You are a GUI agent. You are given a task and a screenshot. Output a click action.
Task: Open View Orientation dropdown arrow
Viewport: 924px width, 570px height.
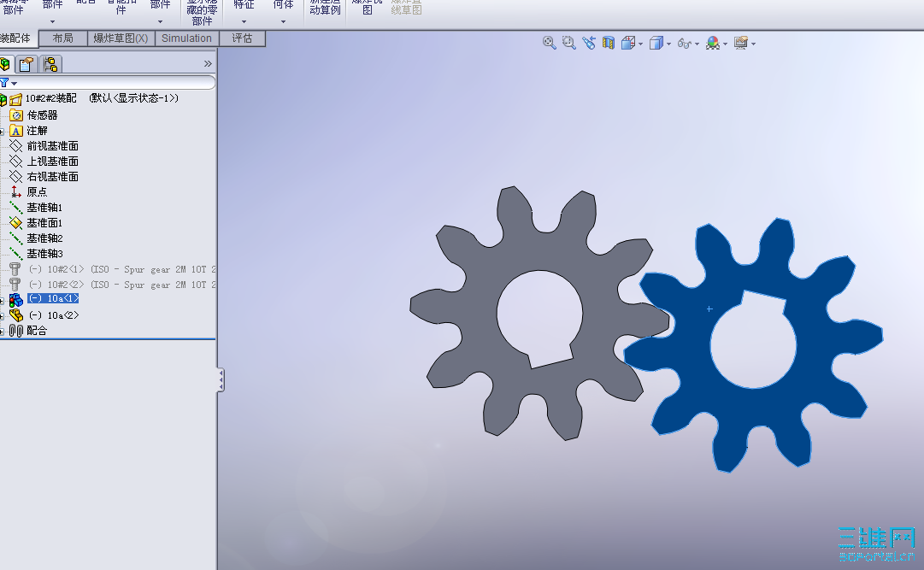(640, 44)
